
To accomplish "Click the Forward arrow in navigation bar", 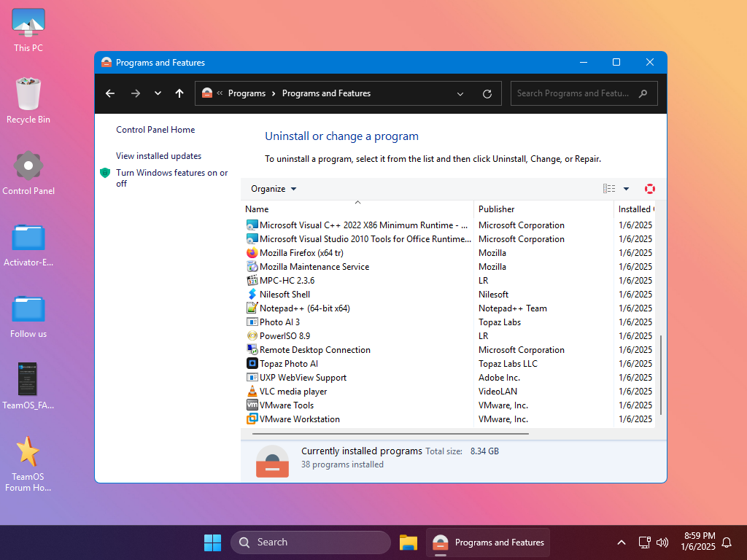I will [x=135, y=93].
